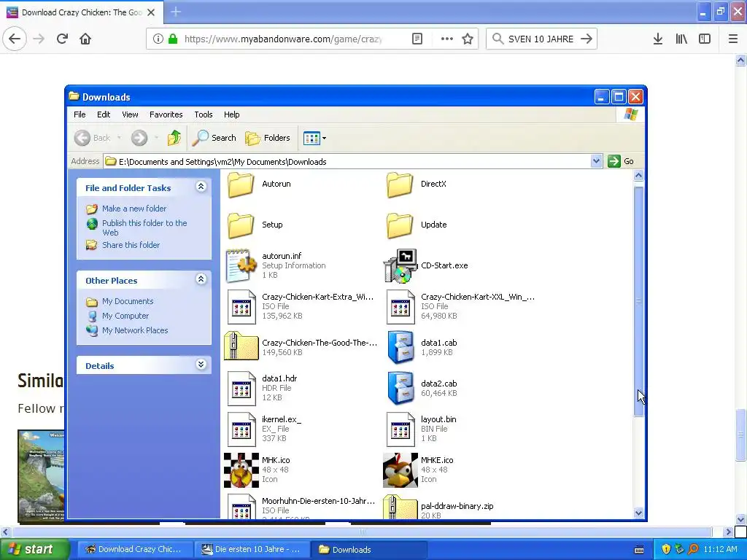Select the data2.cab cabinet icon

click(400, 388)
